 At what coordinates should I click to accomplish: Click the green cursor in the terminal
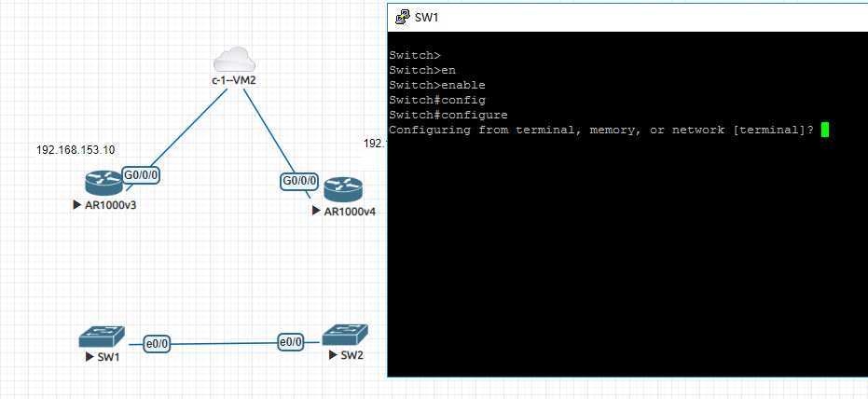point(823,130)
